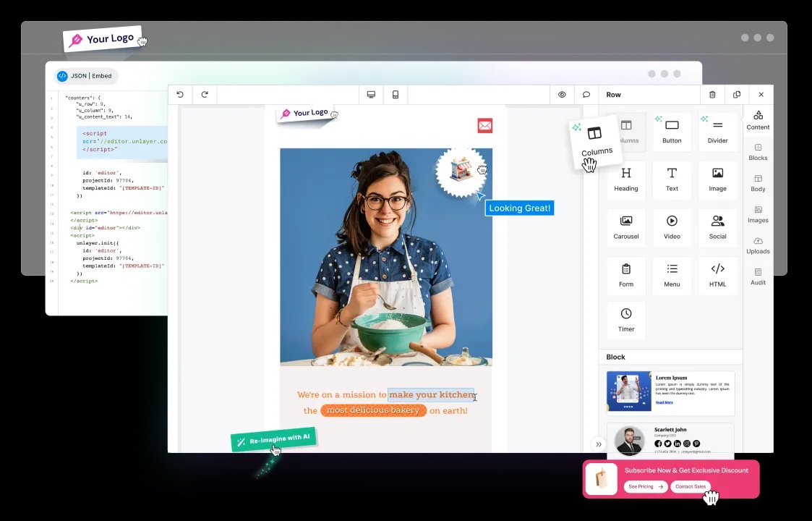Click the See Pricing button

[x=646, y=487]
